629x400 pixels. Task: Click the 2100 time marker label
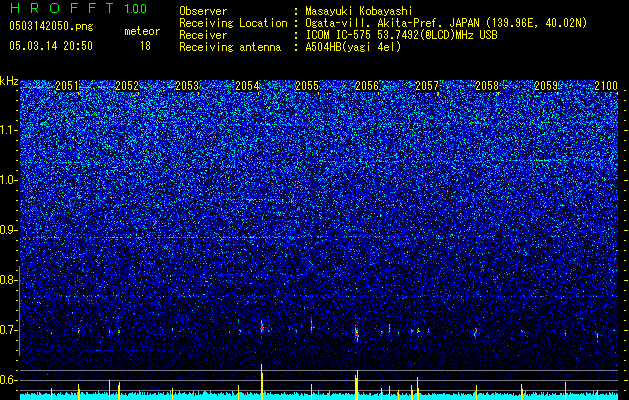[x=606, y=86]
